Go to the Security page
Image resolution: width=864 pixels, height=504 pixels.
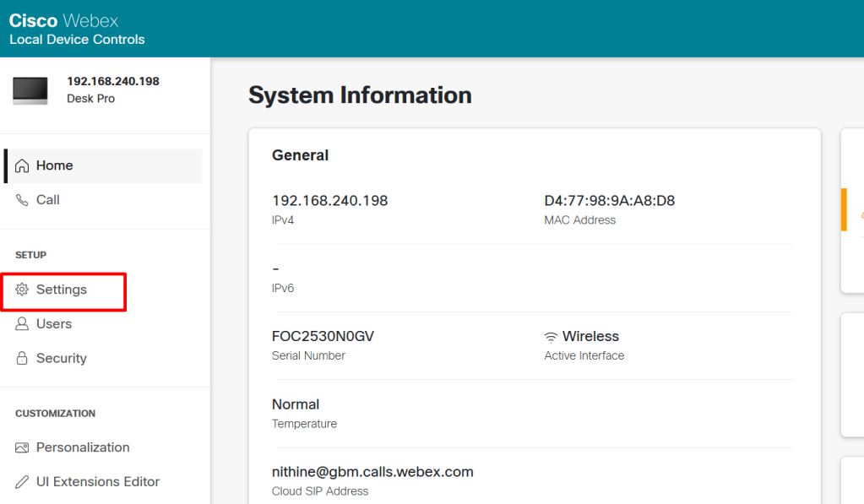61,359
